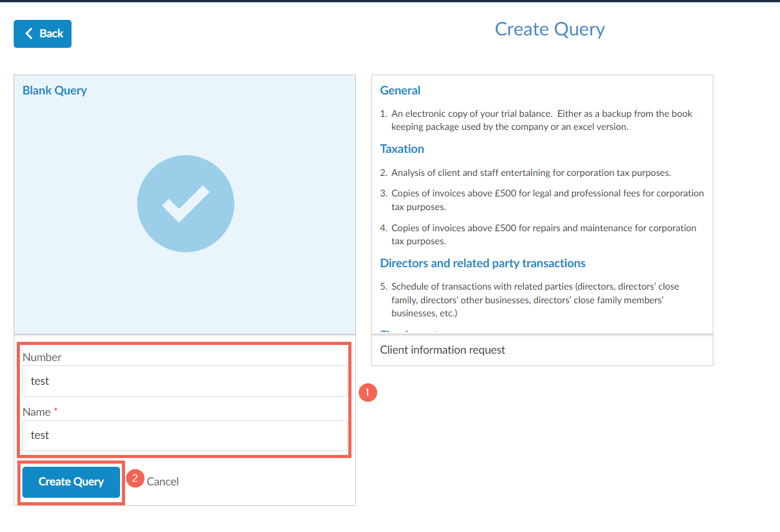
Task: Click the Name field label
Action: (40, 412)
